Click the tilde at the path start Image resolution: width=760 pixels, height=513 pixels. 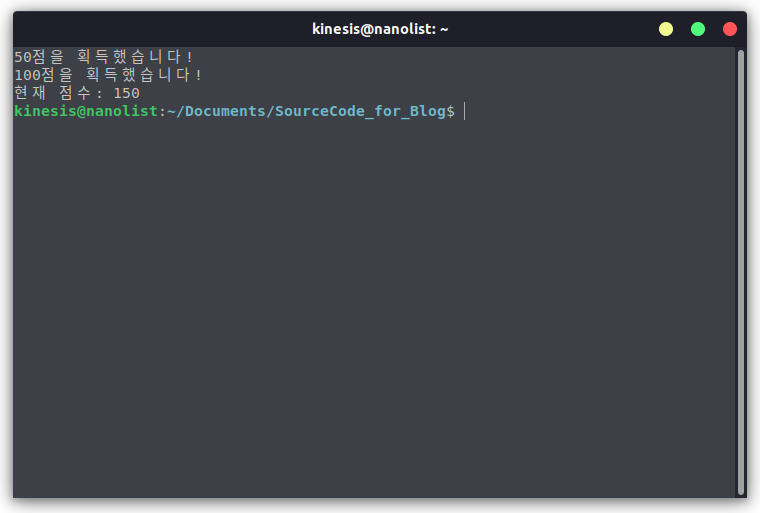[172, 111]
